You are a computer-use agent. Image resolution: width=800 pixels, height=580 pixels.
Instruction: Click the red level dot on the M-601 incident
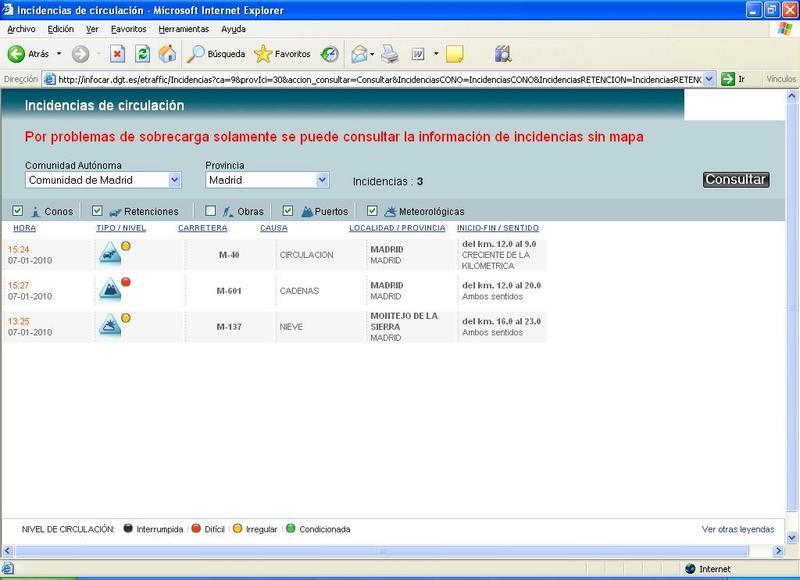tap(128, 283)
